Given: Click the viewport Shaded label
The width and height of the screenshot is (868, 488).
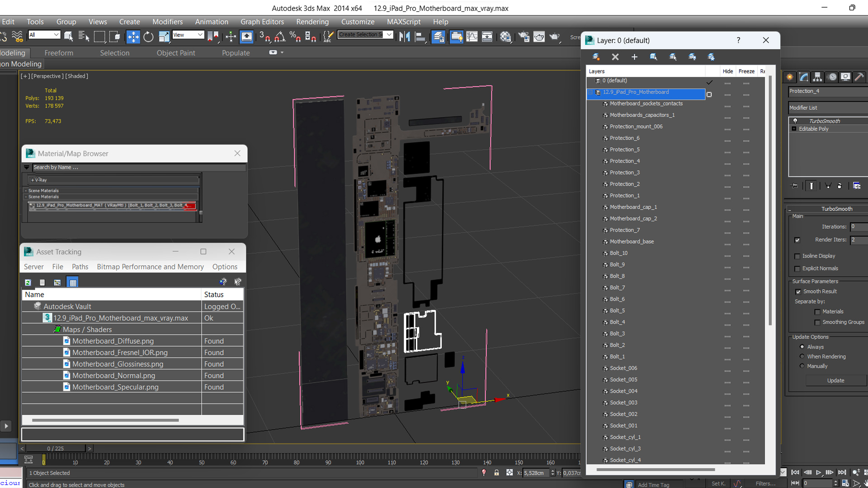Looking at the screenshot, I should (77, 76).
